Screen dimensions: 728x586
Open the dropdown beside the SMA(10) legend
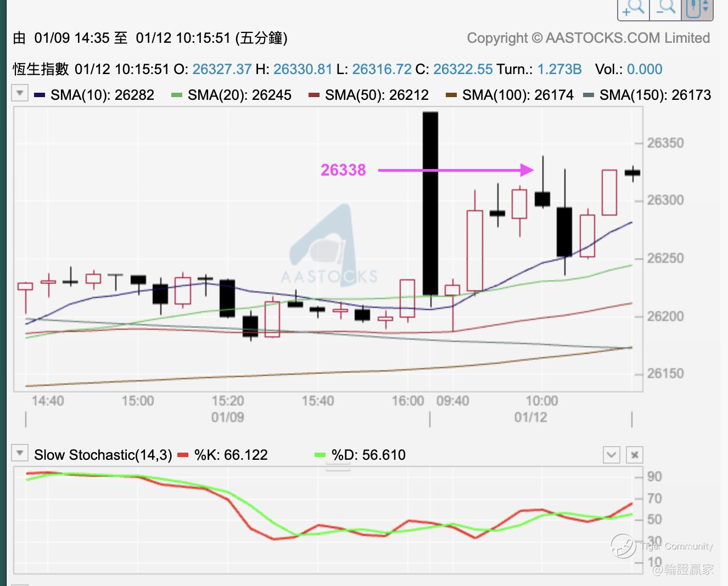(20, 93)
